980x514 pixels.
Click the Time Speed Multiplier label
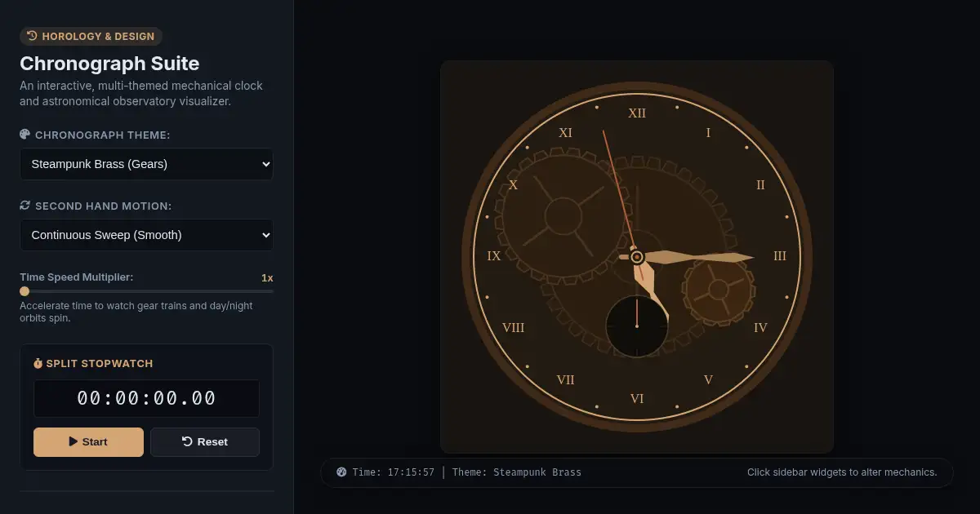[x=76, y=277]
